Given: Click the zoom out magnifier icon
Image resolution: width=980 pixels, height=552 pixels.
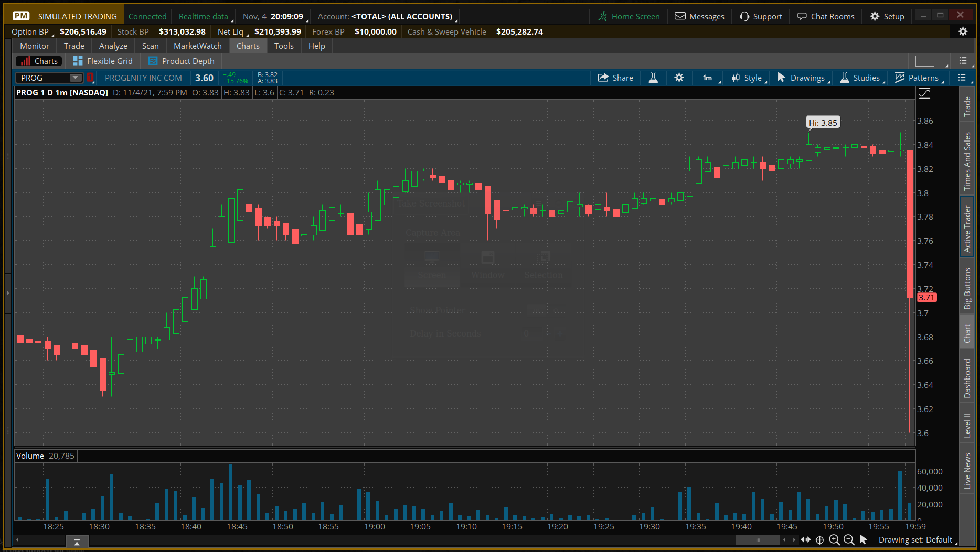Looking at the screenshot, I should tap(849, 539).
